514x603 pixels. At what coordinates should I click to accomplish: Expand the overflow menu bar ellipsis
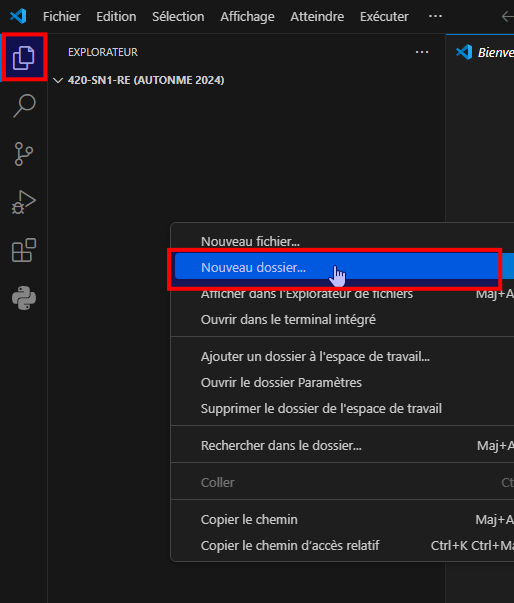coord(435,16)
